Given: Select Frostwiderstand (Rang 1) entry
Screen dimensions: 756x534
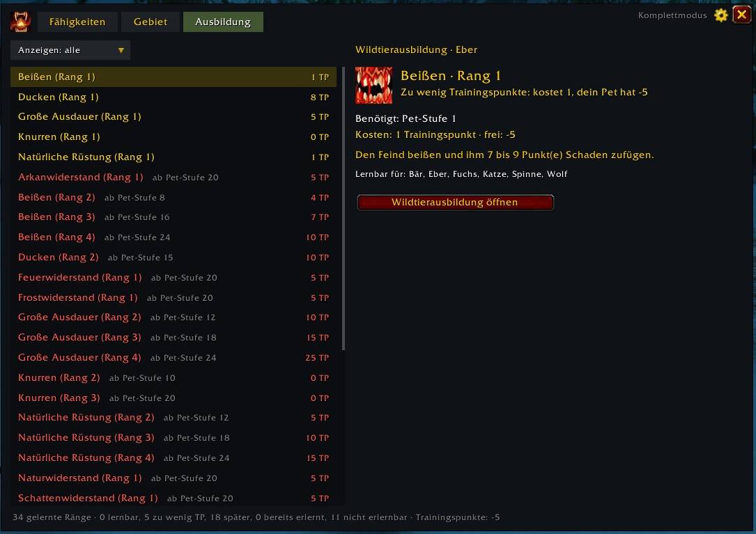Looking at the screenshot, I should (x=173, y=298).
